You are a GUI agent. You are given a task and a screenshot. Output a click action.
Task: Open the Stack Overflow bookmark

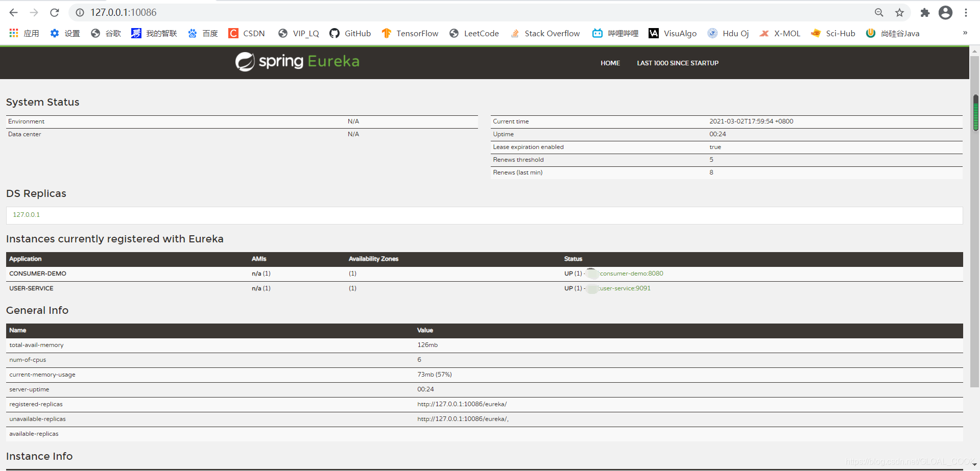(x=545, y=33)
